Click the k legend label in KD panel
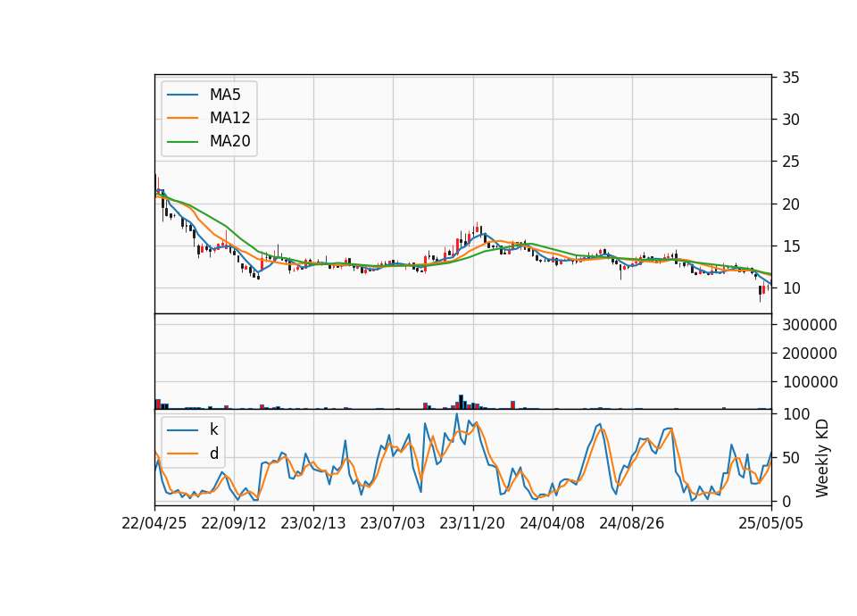 (213, 429)
